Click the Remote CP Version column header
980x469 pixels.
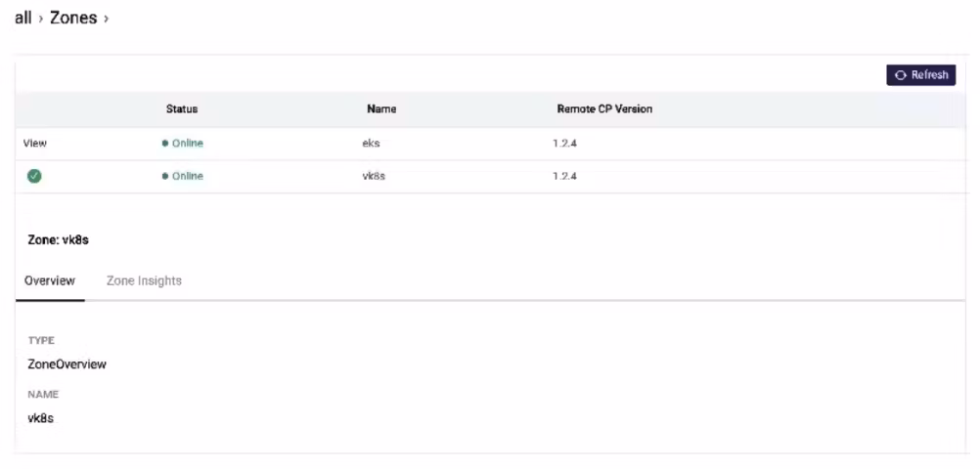pos(604,109)
